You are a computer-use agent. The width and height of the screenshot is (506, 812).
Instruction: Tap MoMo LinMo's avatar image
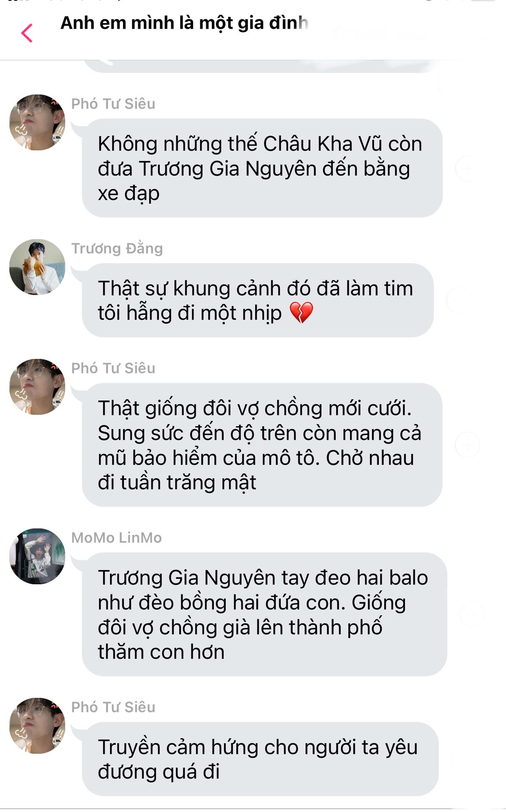pos(37,556)
